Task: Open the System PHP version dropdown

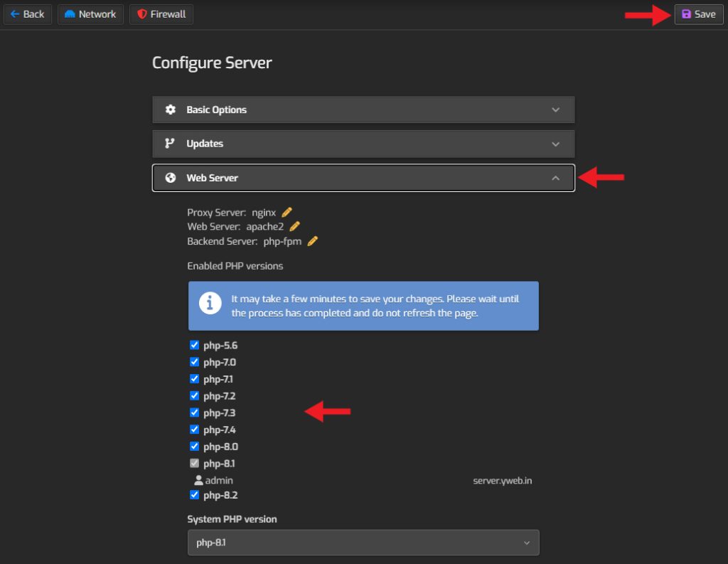Action: (x=363, y=542)
